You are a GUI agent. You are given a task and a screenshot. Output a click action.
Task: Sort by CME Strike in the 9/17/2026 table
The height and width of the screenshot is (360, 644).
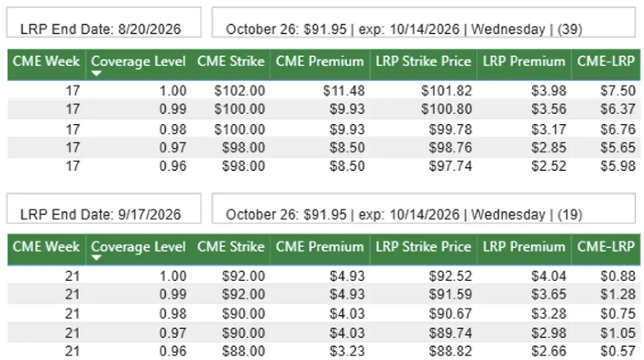[231, 247]
